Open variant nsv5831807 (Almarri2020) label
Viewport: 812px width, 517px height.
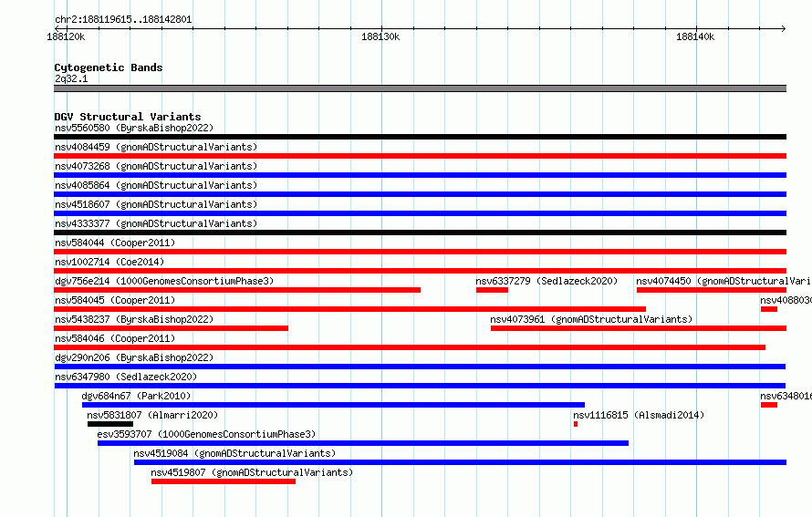point(152,415)
